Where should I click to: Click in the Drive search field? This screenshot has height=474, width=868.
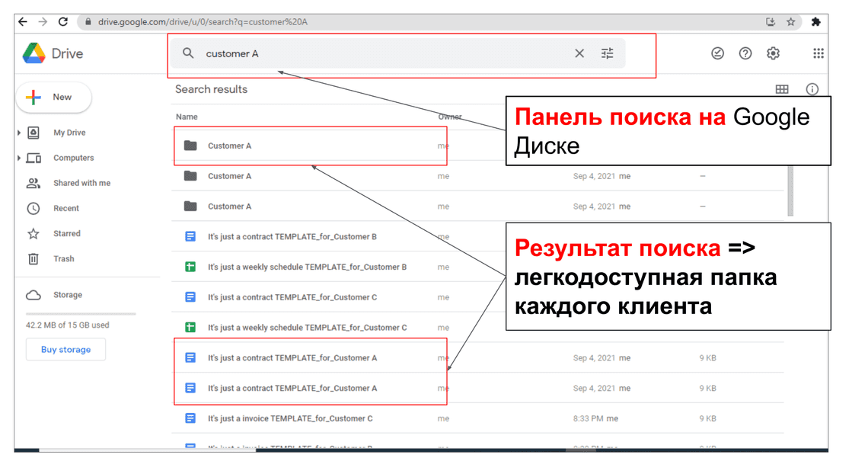pyautogui.click(x=381, y=53)
